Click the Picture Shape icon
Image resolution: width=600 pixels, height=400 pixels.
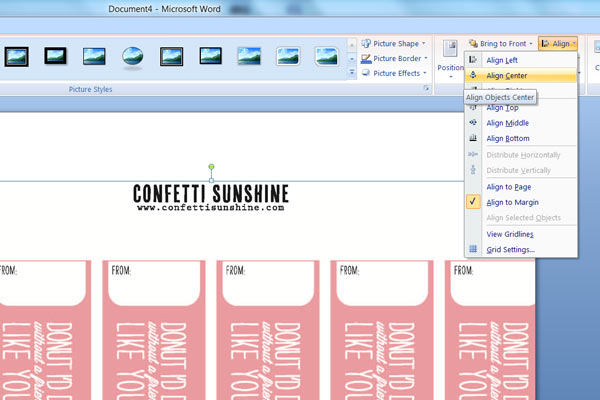(366, 44)
